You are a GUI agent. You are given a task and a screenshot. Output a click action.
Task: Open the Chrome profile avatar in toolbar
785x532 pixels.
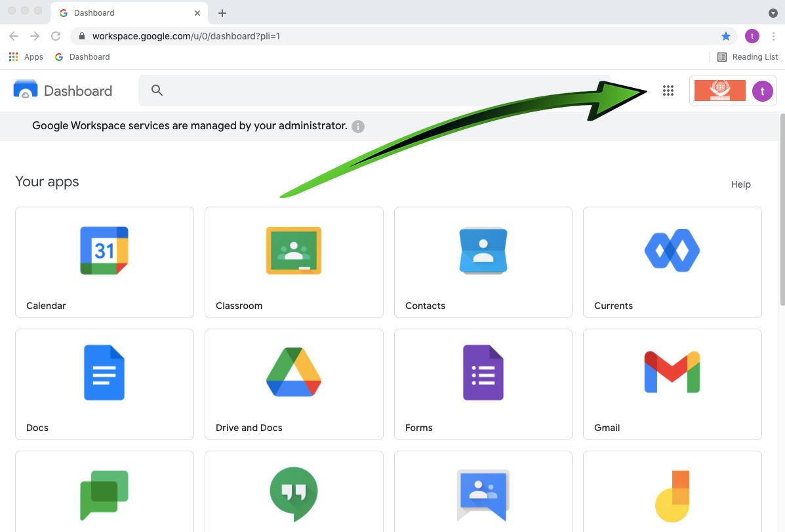pyautogui.click(x=752, y=36)
